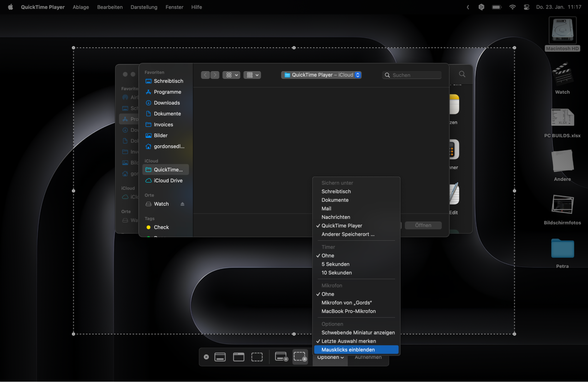Image resolution: width=588 pixels, height=382 pixels.
Task: Select capture selected portion icon
Action: (x=257, y=357)
